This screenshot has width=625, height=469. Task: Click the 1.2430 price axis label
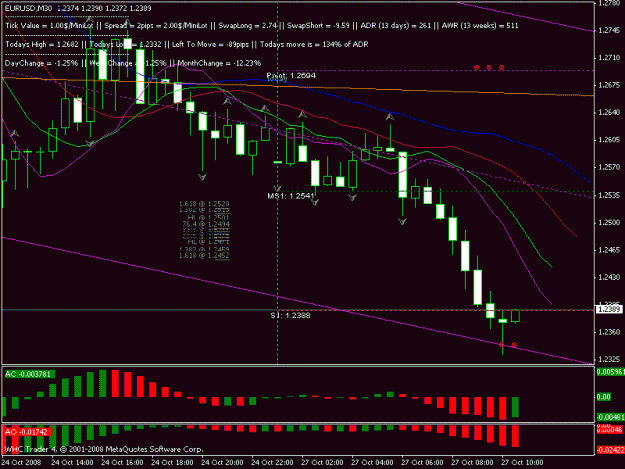click(609, 277)
